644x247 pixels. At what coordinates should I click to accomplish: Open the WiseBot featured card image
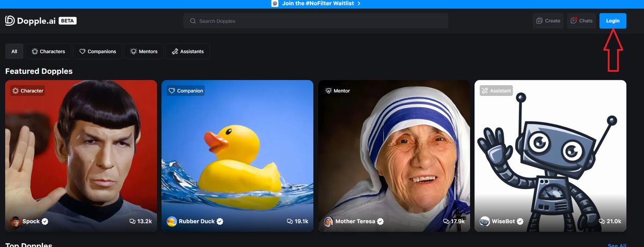(x=550, y=156)
